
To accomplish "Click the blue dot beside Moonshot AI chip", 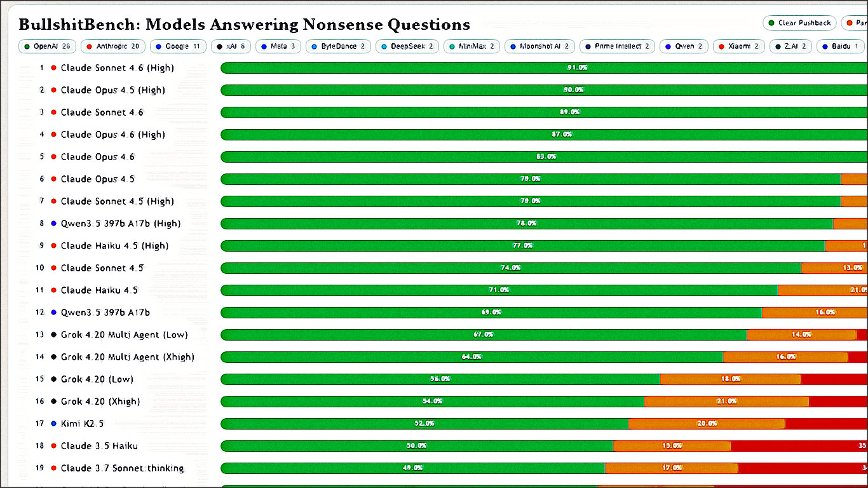I will pos(513,46).
